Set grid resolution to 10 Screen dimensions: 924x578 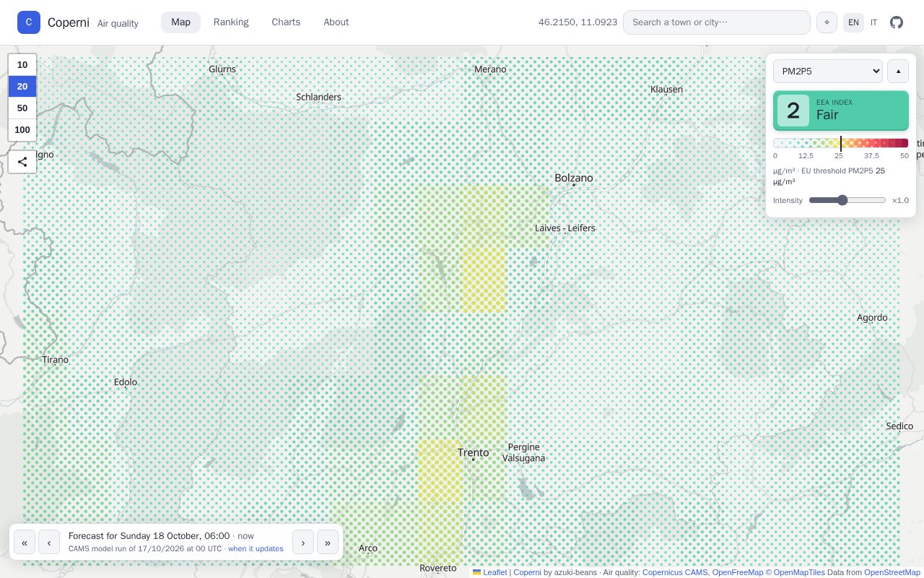(22, 65)
